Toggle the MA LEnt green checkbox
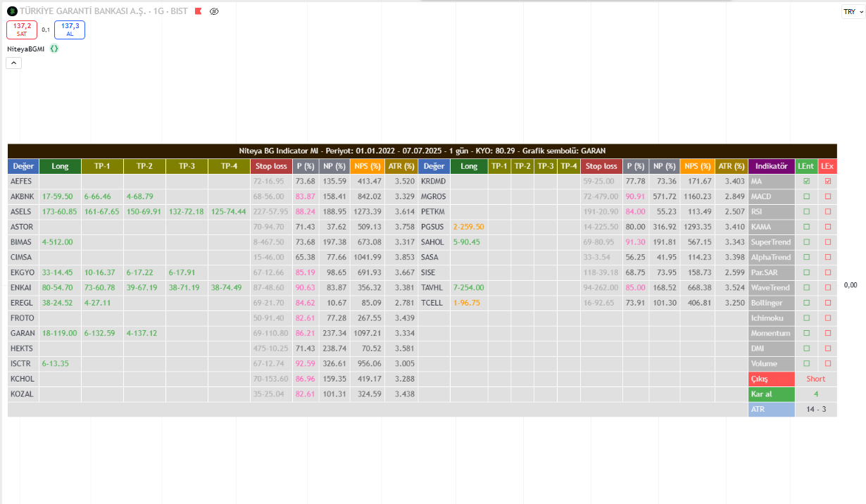Image resolution: width=866 pixels, height=504 pixels. pyautogui.click(x=806, y=182)
